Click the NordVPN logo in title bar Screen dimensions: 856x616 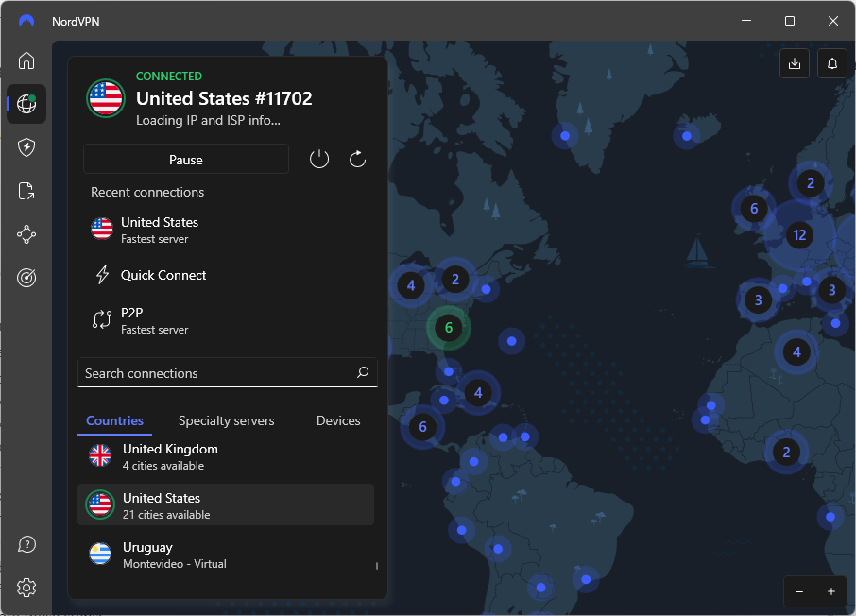pyautogui.click(x=26, y=21)
